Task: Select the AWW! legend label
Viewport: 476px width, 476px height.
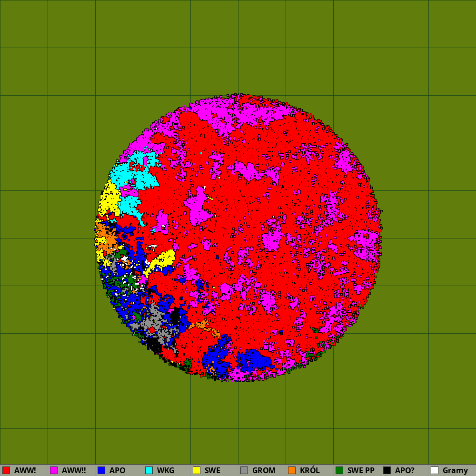Action: 25,470
